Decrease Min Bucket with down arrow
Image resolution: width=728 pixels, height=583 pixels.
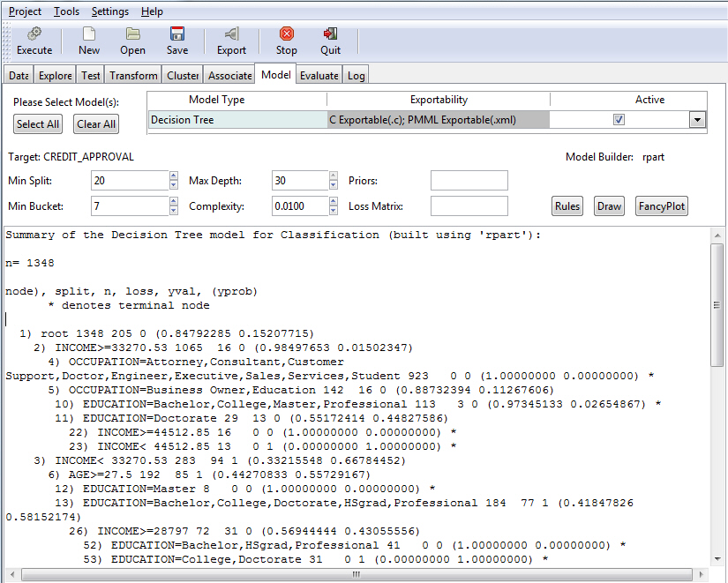tap(174, 210)
